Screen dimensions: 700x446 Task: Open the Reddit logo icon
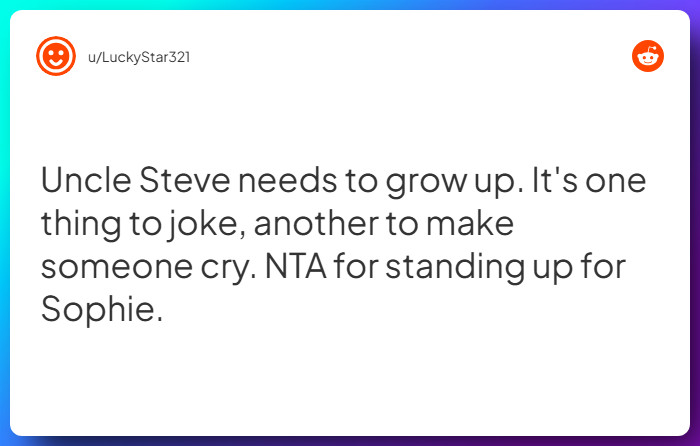[648, 56]
